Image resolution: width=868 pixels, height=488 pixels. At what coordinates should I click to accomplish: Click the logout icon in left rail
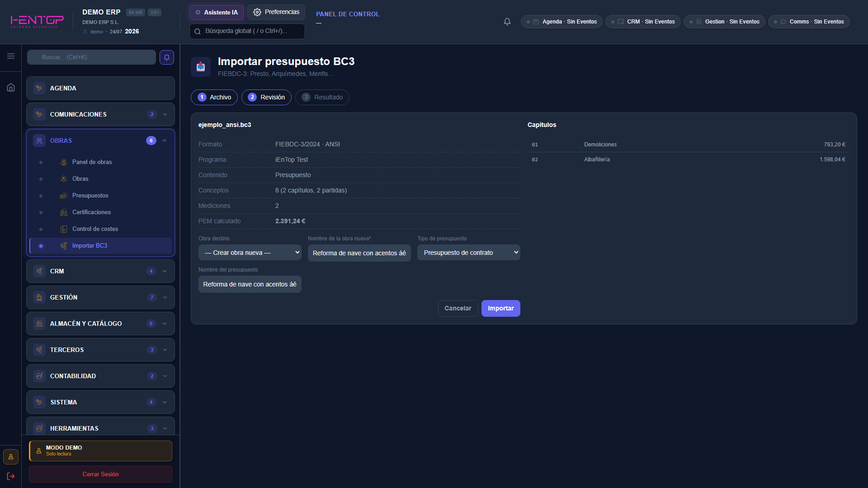(11, 476)
